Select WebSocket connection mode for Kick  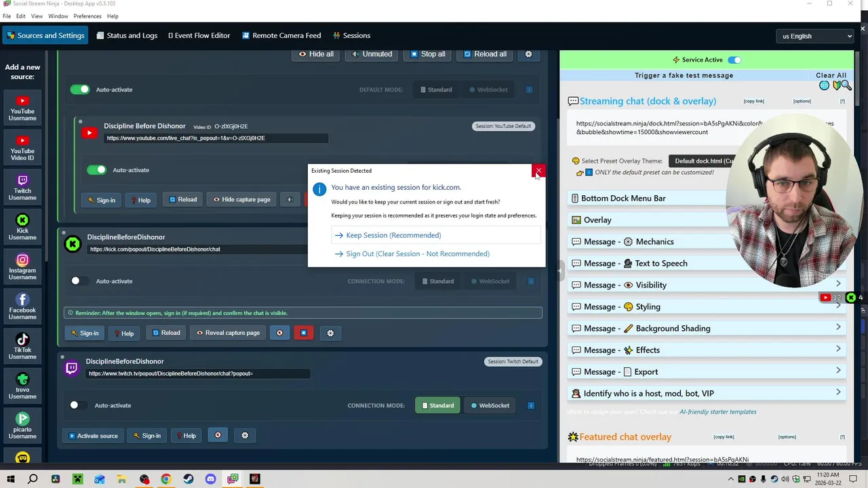click(x=490, y=281)
